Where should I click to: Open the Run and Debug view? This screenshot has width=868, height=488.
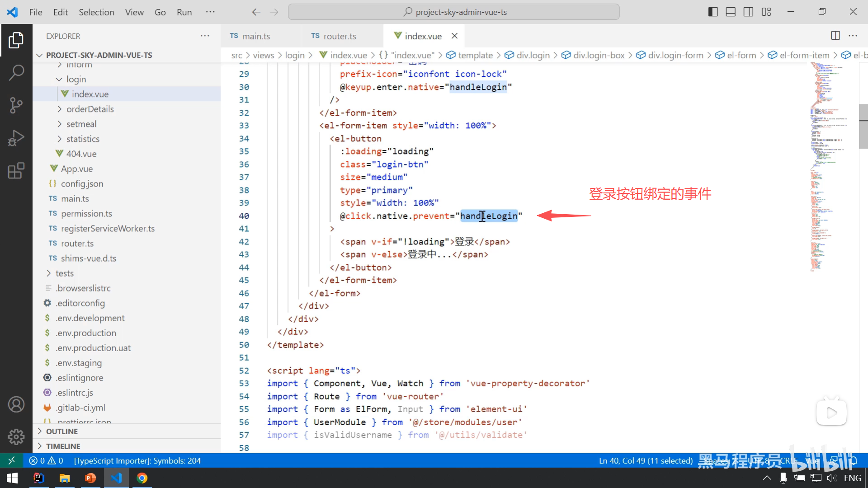(x=16, y=138)
